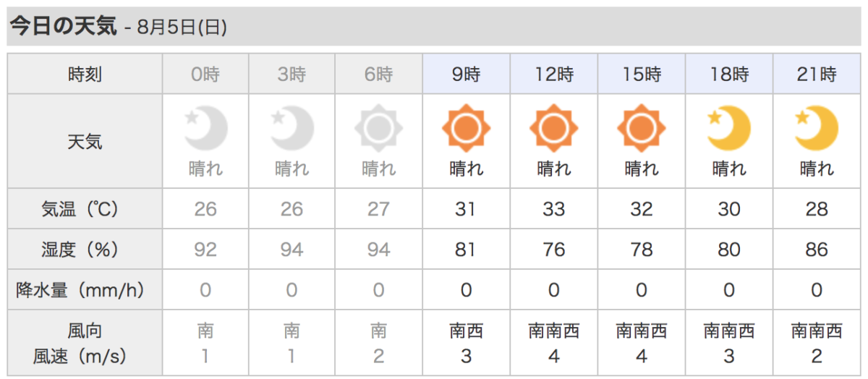868x379 pixels.
Task: Click the orange sun icon at 9時
Action: point(466,129)
